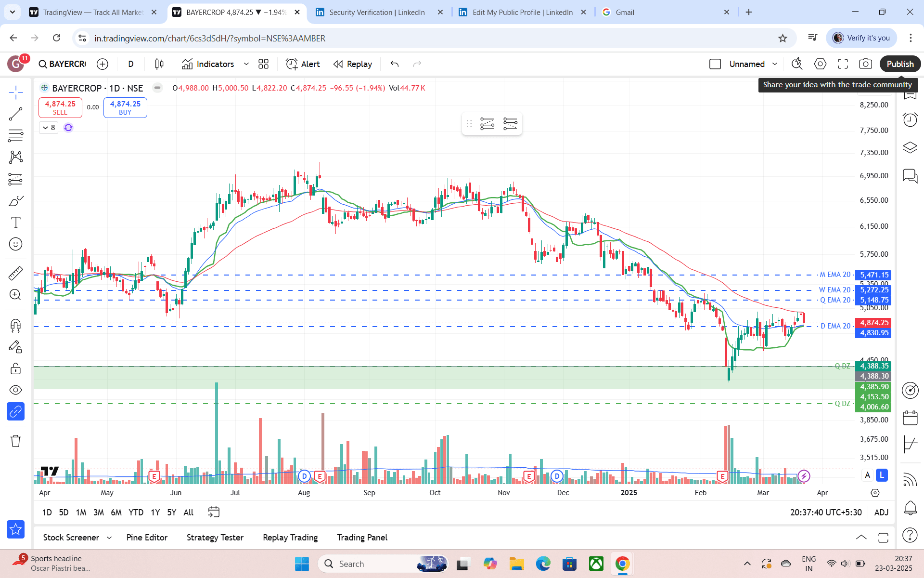Open the object tree layers panel

(910, 147)
